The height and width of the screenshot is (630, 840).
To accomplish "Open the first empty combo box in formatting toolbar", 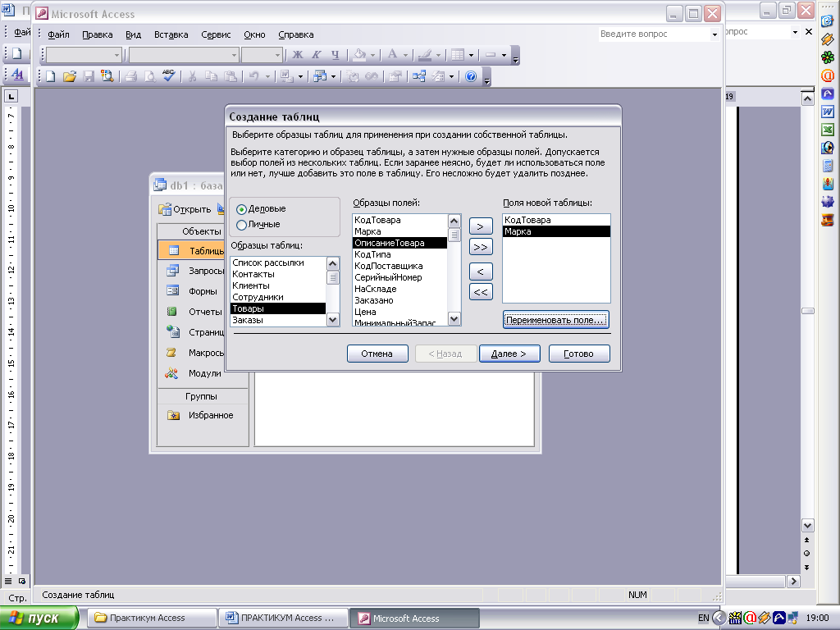I will (x=116, y=55).
